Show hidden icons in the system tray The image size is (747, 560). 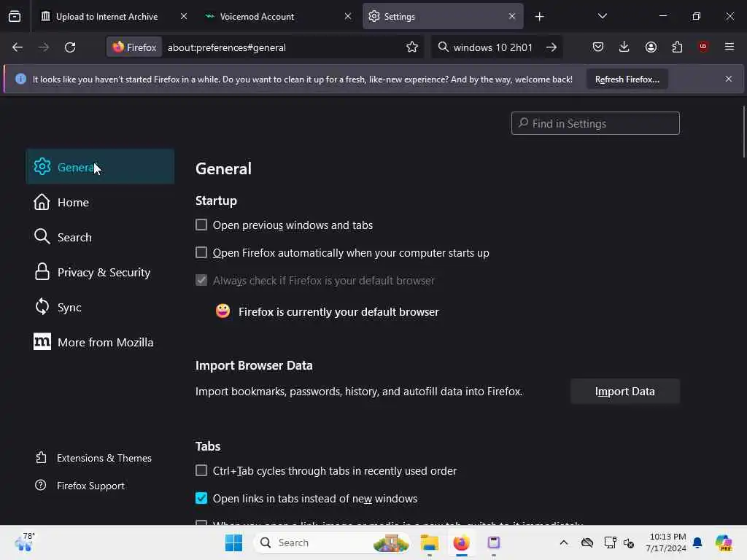point(564,542)
